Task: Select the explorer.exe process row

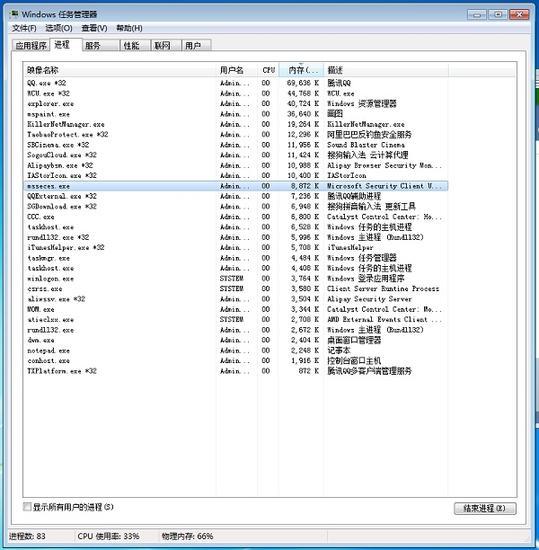Action: [236, 104]
